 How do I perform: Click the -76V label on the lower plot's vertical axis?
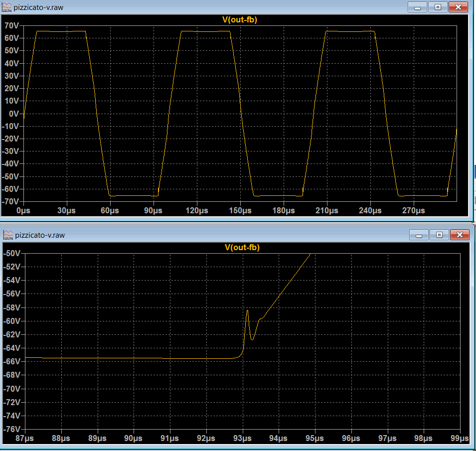[12, 429]
